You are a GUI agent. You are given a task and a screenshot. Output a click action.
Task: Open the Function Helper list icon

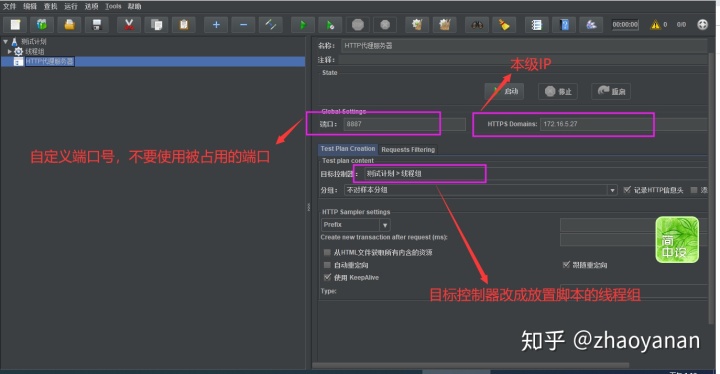(x=536, y=25)
